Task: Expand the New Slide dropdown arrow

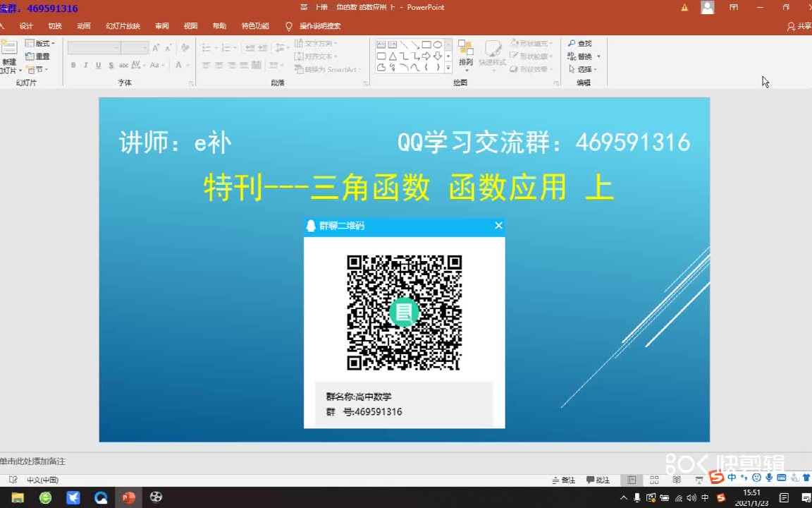Action: [x=21, y=70]
